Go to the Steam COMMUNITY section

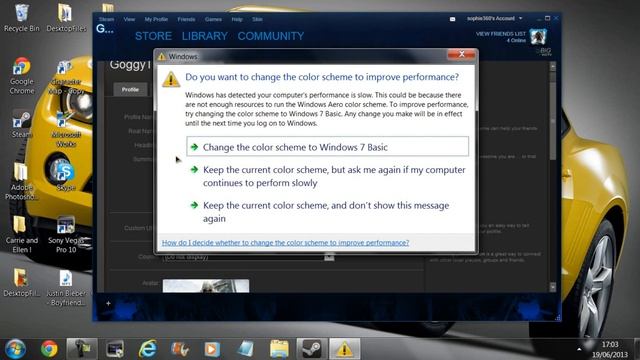[x=271, y=36]
